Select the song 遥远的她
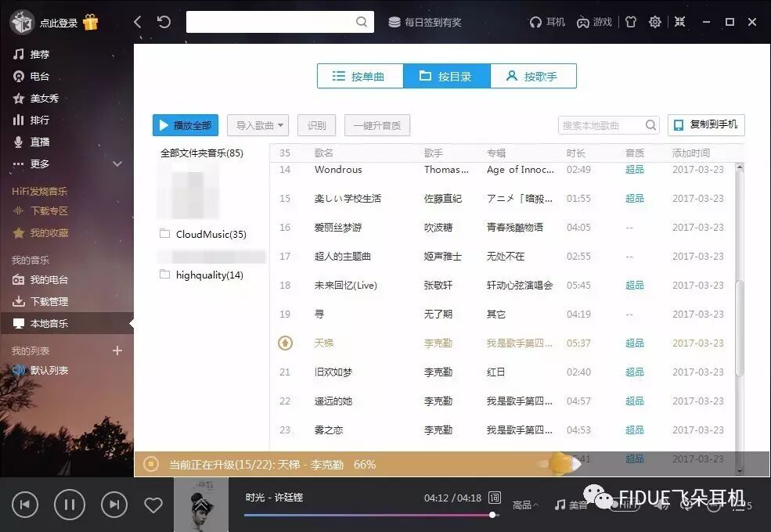Viewport: 771px width, 532px height. (333, 401)
